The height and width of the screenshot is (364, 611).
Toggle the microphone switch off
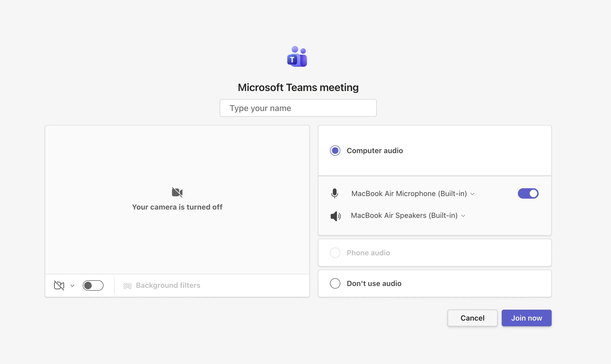[528, 193]
